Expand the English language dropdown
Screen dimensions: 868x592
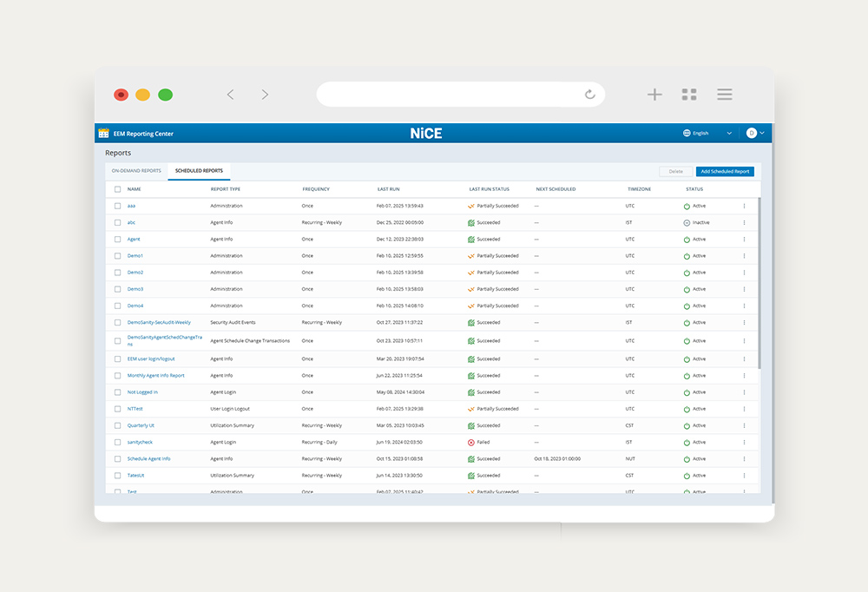coord(730,133)
